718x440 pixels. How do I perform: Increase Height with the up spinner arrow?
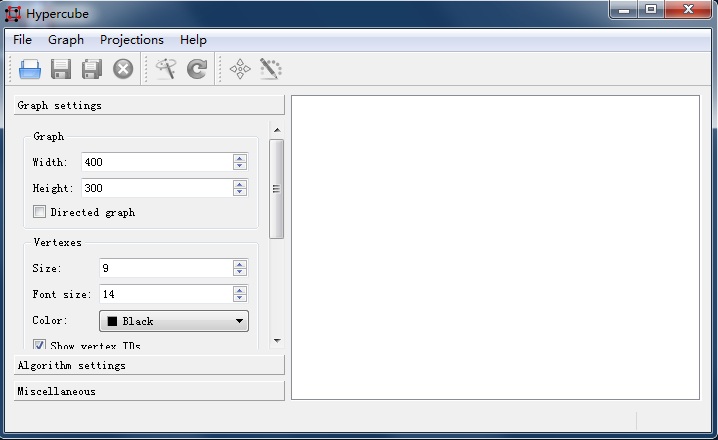[x=240, y=184]
